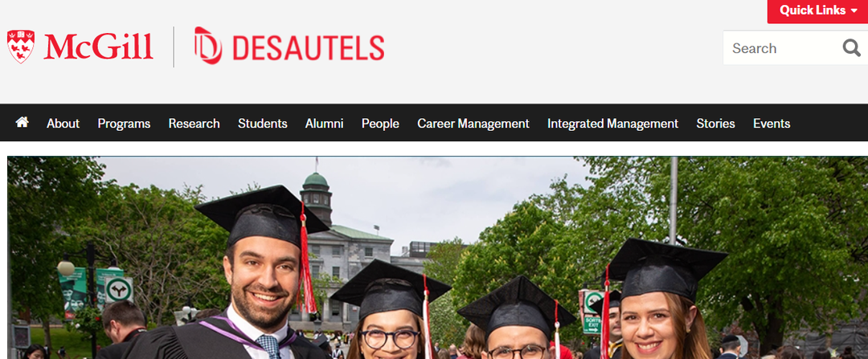Click the McGill shield crest logo

(x=20, y=47)
